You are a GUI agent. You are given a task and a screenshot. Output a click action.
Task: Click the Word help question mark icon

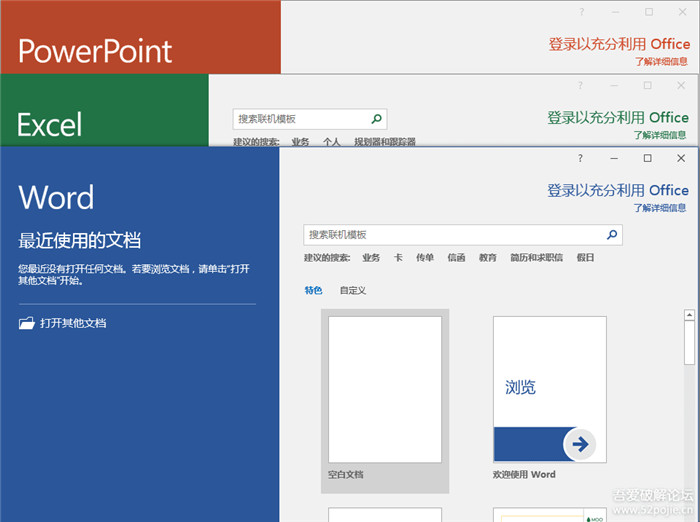(x=580, y=158)
